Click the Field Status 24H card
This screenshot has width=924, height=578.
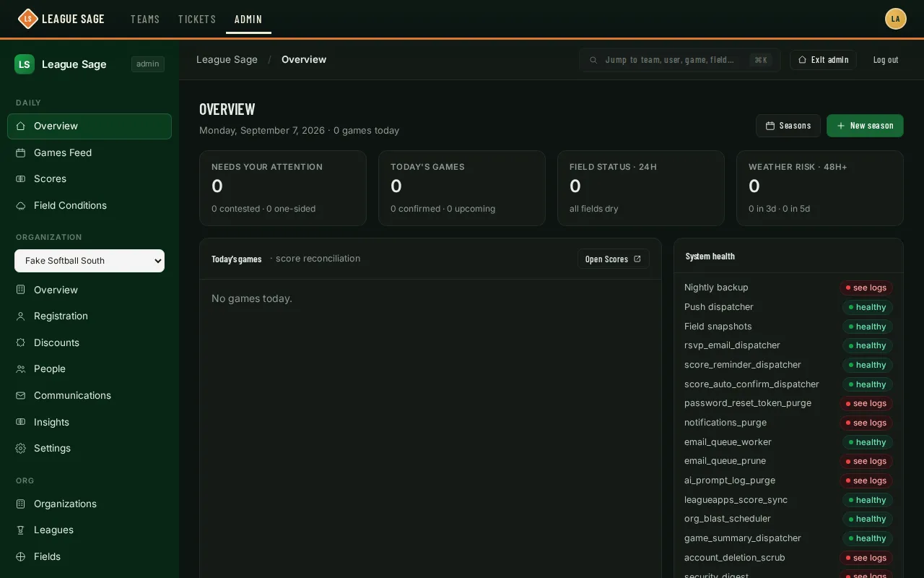pyautogui.click(x=641, y=189)
